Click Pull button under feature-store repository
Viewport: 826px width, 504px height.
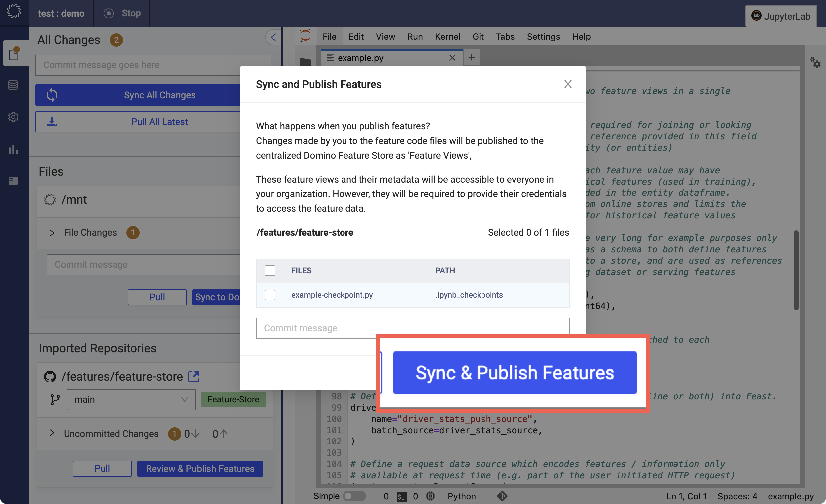point(102,468)
